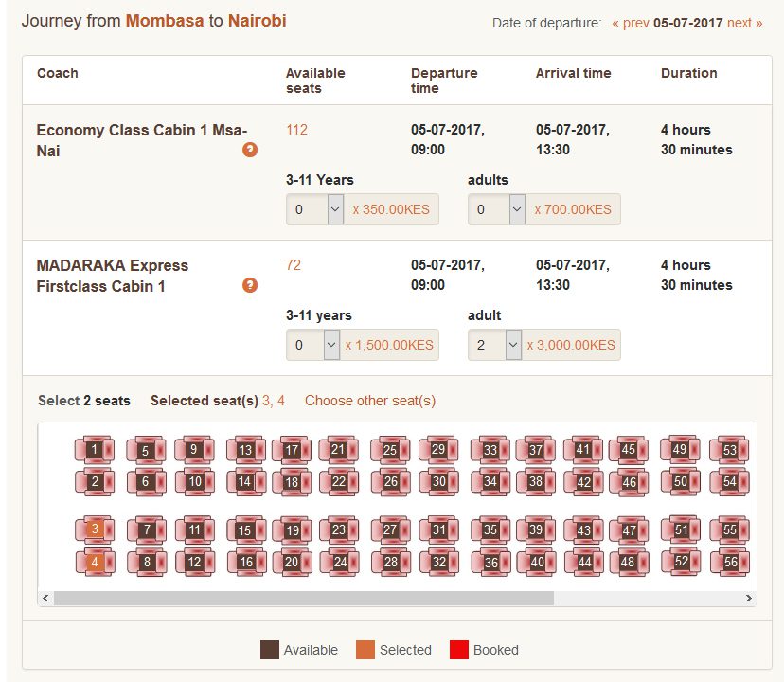Select seat 56 at the bottom right

[x=730, y=562]
